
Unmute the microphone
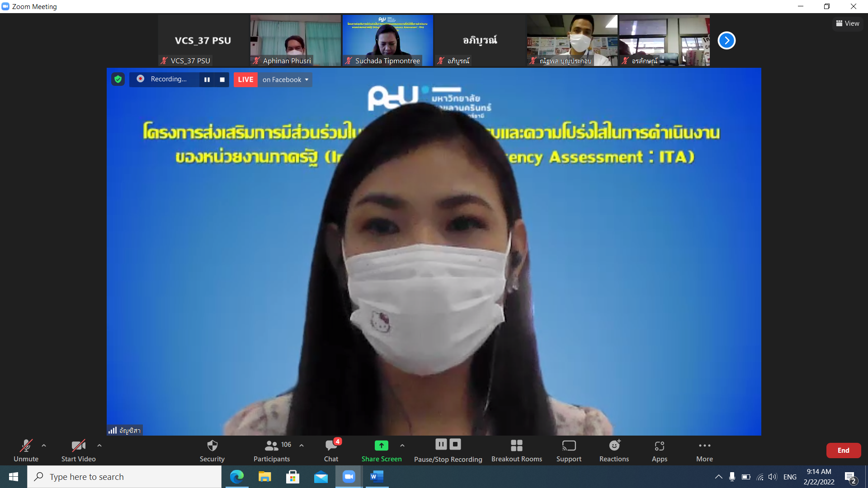click(x=26, y=450)
